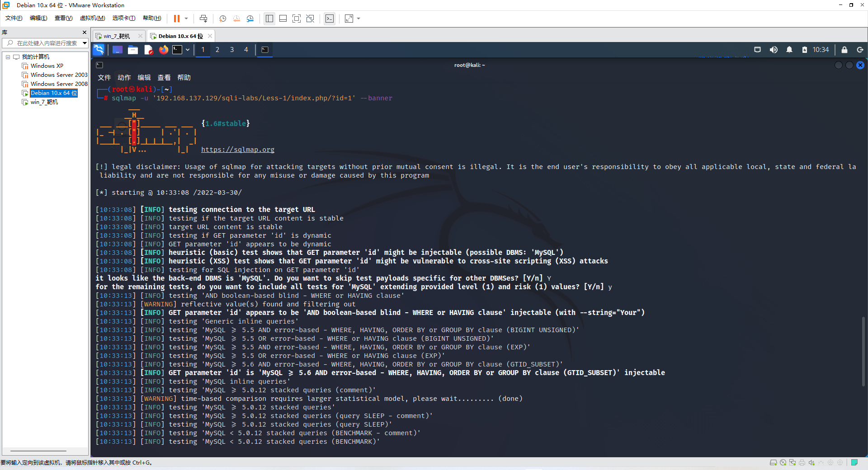Image resolution: width=868 pixels, height=470 pixels.
Task: Open the text editor from the Kali panel
Action: [x=148, y=50]
